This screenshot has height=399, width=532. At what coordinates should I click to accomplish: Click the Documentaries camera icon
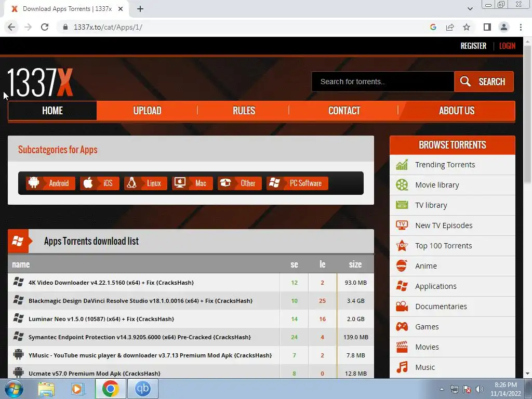tap(402, 307)
